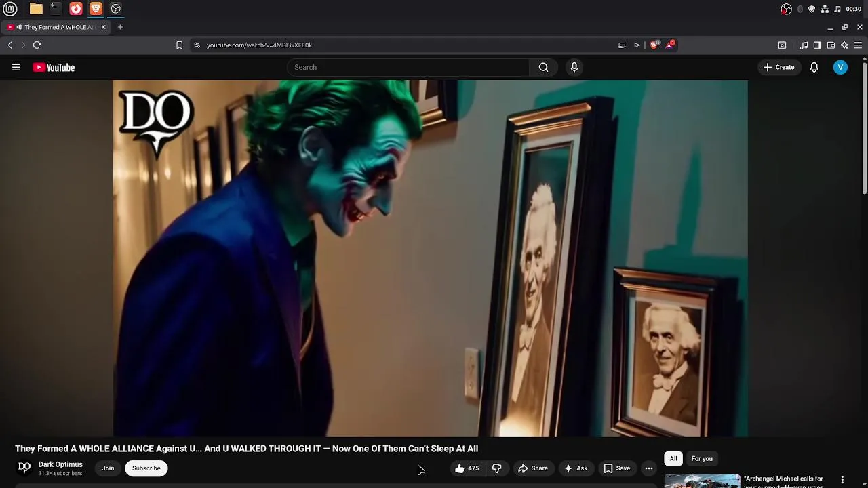Focus the YouTube Search field
Screen dimensions: 868x488
pyautogui.click(x=408, y=67)
